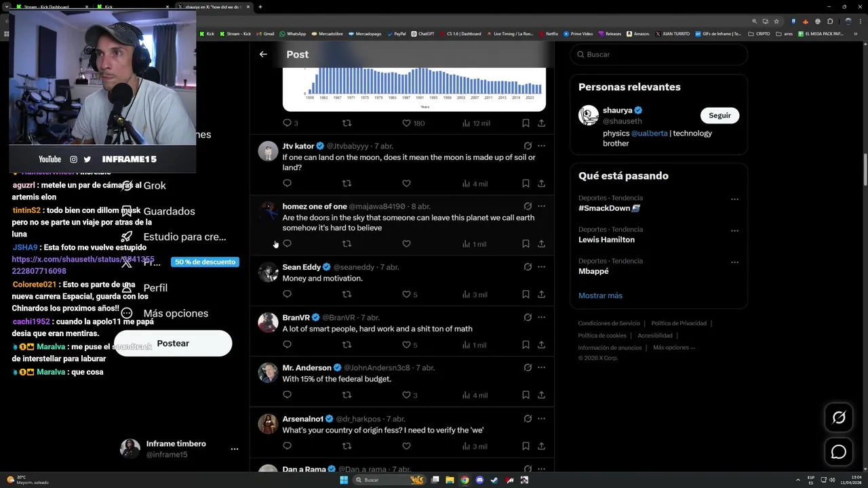
Task: Open Estudio para creadores sidebar item
Action: coord(173,237)
